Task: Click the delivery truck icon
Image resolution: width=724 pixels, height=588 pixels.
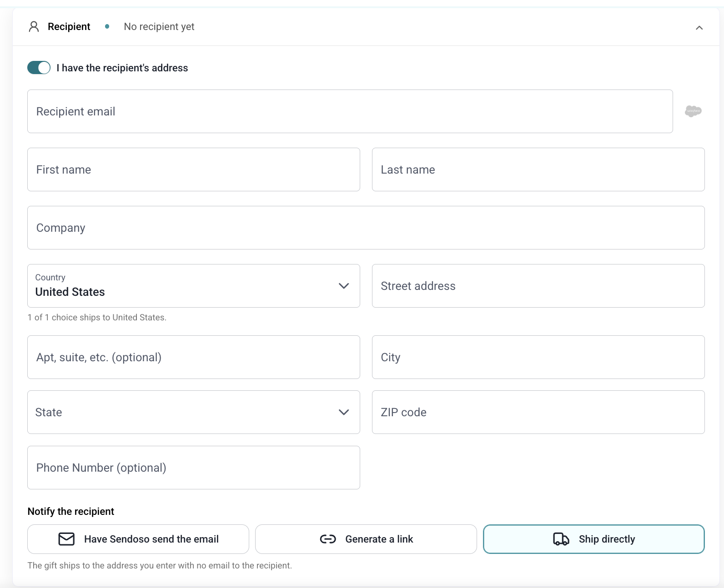Action: [x=561, y=539]
